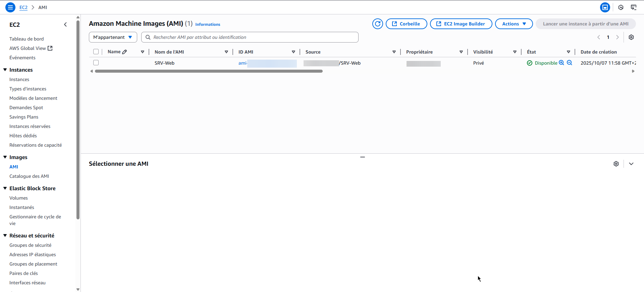This screenshot has width=644, height=292.
Task: Click the pencil icon beside Name column
Action: [x=125, y=52]
